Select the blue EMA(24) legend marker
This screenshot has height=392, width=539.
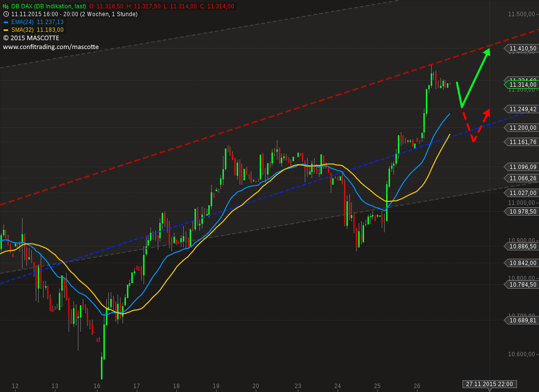[x=5, y=22]
